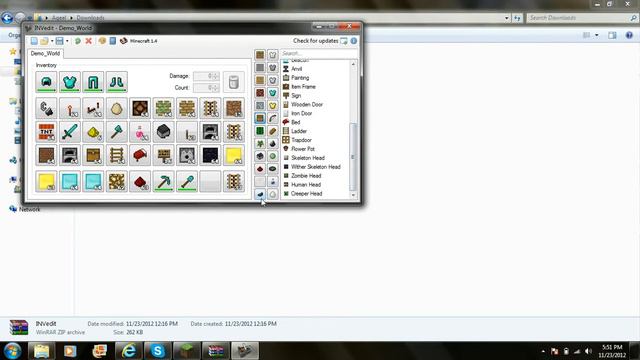Select the flint and steel inventory slot

[46, 108]
